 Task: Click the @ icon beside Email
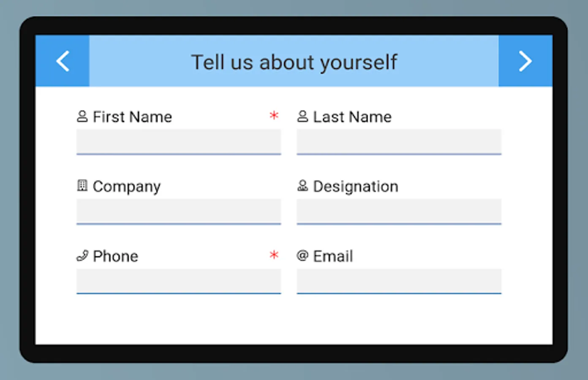coord(302,255)
